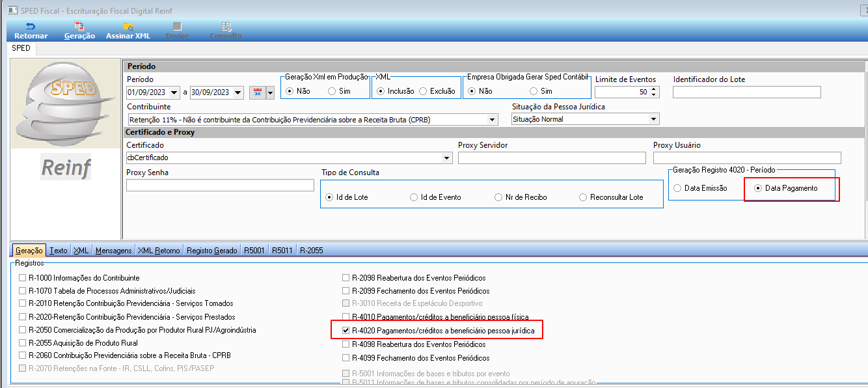Click the SPED Fiscal window icon
The height and width of the screenshot is (388, 868).
pos(11,11)
